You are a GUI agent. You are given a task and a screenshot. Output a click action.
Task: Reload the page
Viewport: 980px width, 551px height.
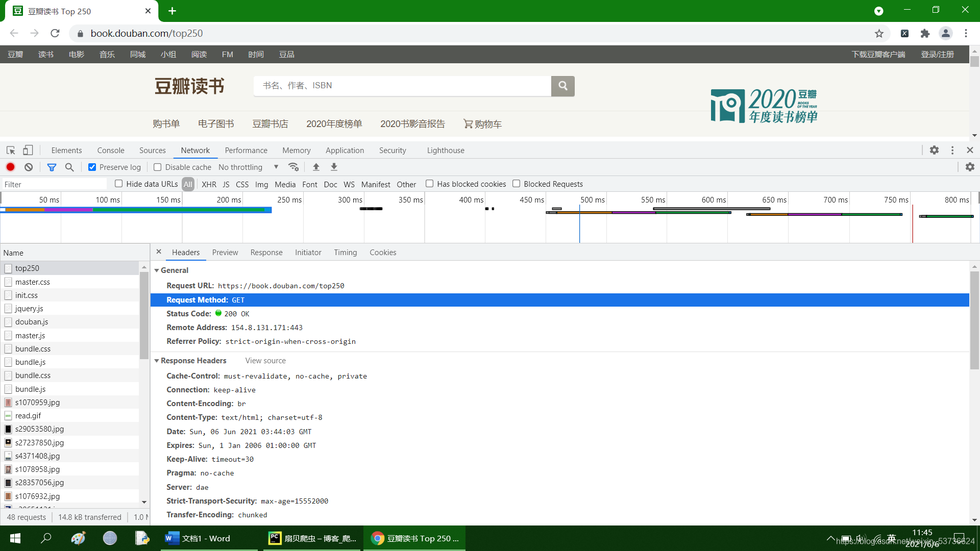click(55, 33)
